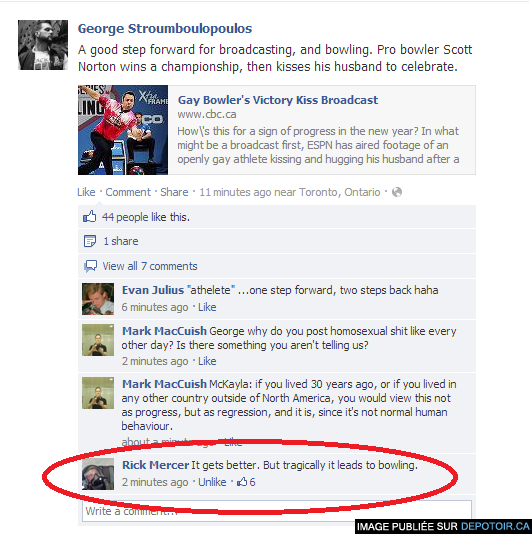Screen dimensions: 532x534
Task: Click the Comment link under the post
Action: [128, 192]
